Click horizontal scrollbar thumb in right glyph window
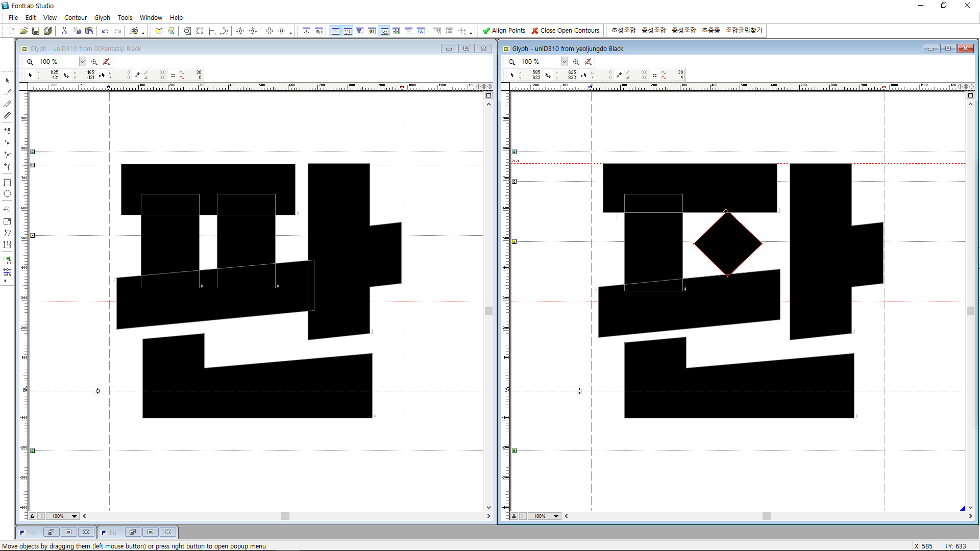Screen dimensions: 980x551 [x=766, y=516]
